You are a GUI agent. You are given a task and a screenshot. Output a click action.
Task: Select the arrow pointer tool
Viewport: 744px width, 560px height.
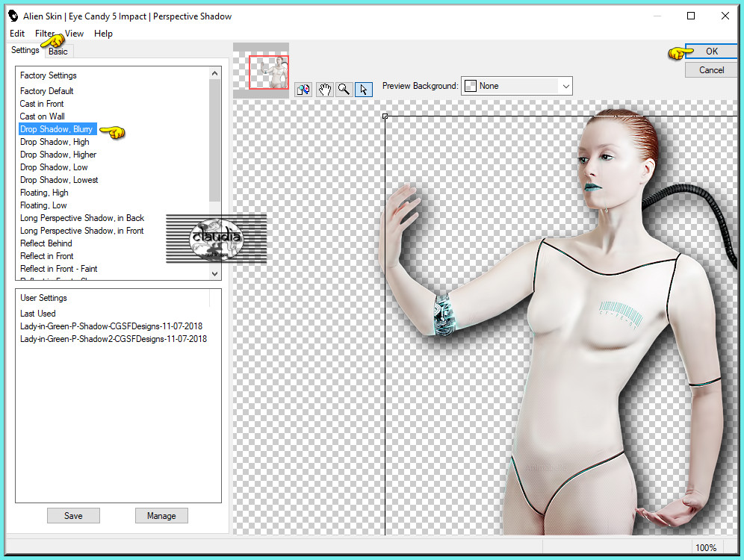pos(364,89)
